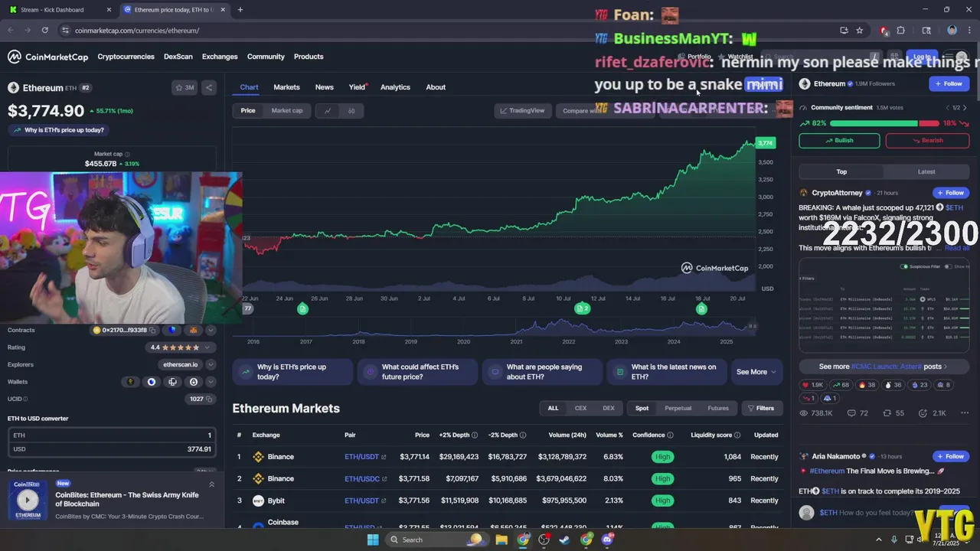Show Perpetual markets
Viewport: 980px width, 551px height.
click(678, 409)
